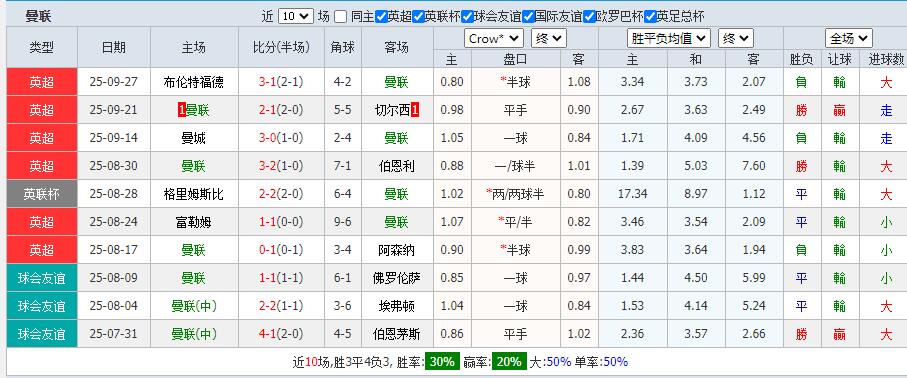The height and width of the screenshot is (378, 907).
Task: Click odds value 17.34
Action: point(633,194)
